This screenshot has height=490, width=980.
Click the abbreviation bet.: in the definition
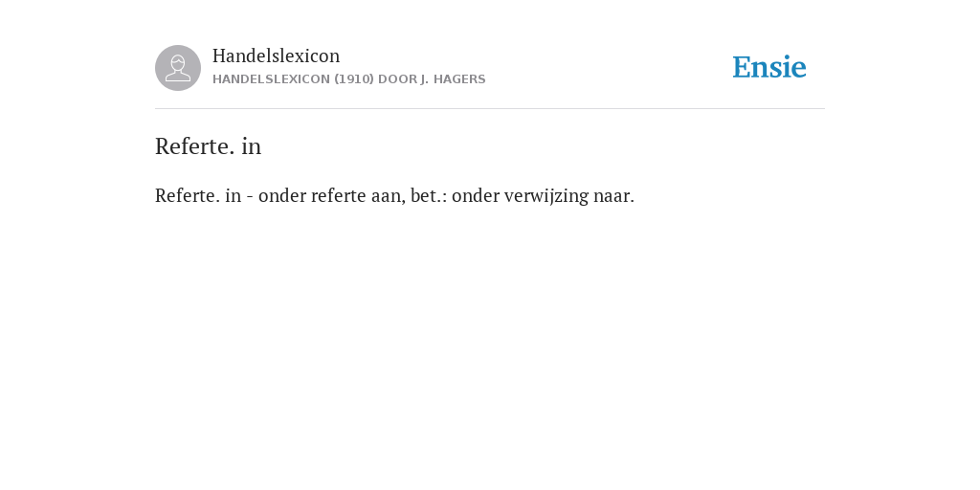[429, 195]
